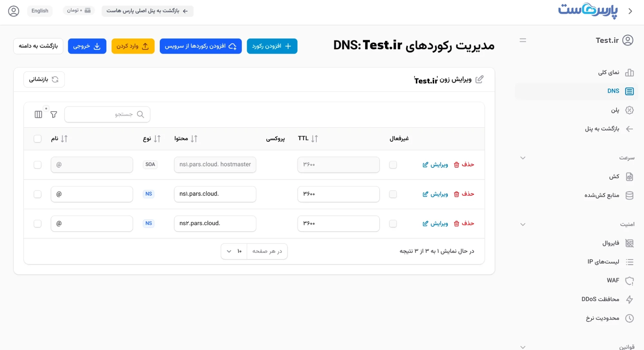Click the hamburger menu icon near Test.ir
The image size is (644, 350).
[523, 40]
